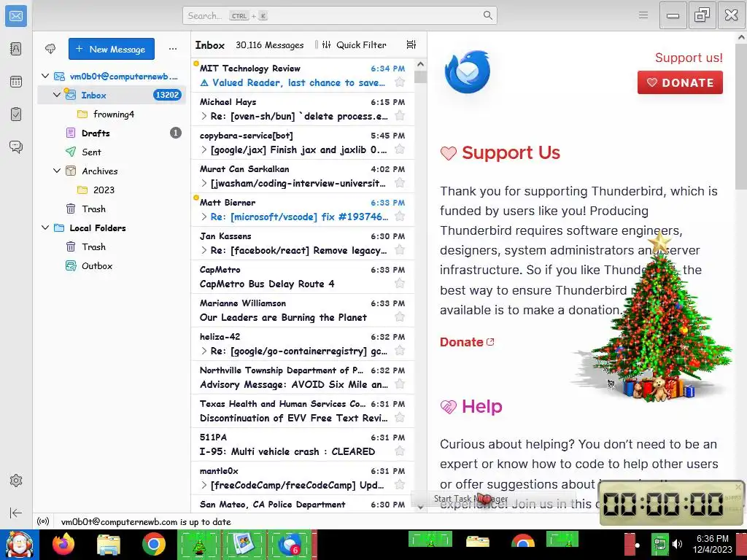Expand the coding-interview-university thread
Image resolution: width=747 pixels, height=560 pixels.
click(x=204, y=183)
